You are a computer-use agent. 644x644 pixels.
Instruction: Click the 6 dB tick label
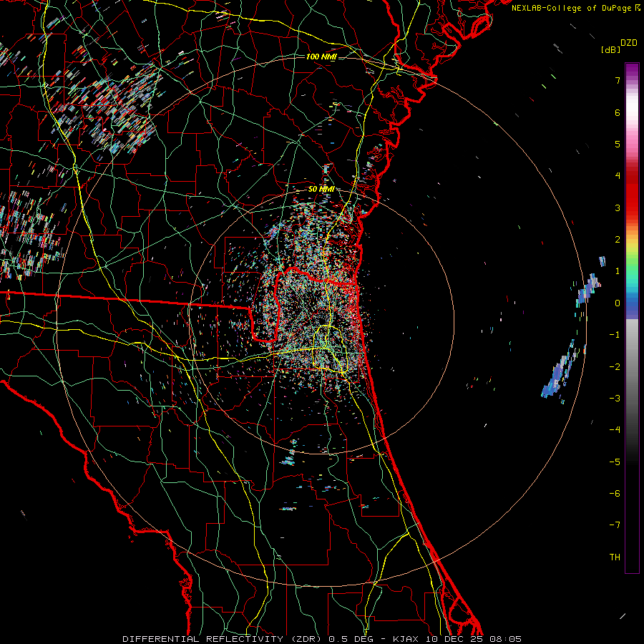pos(618,112)
